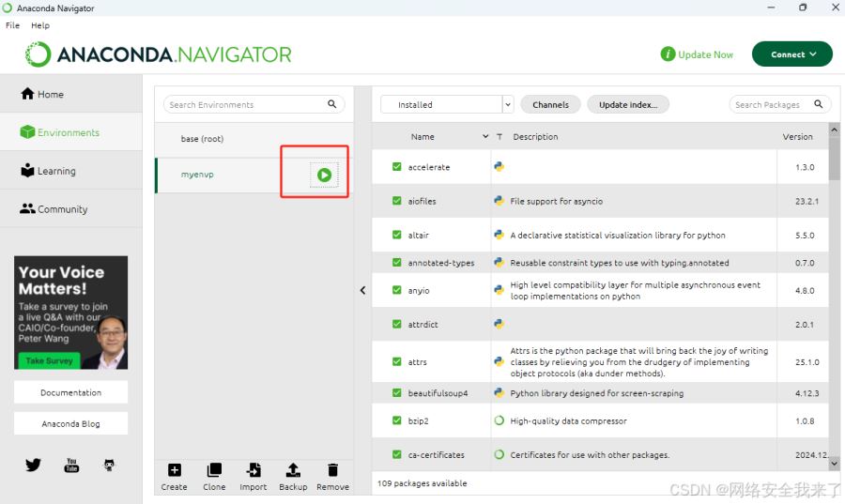
Task: Toggle the altair package checkbox
Action: point(396,235)
